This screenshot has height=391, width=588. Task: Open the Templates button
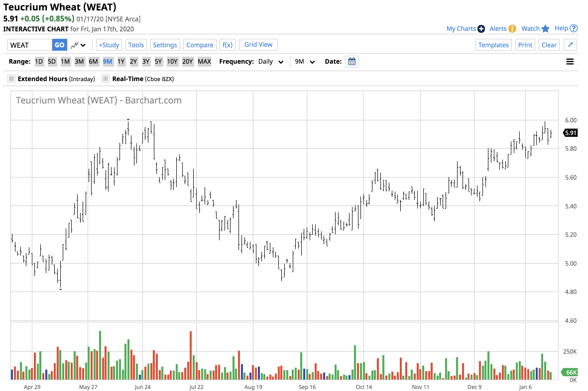[x=493, y=45]
